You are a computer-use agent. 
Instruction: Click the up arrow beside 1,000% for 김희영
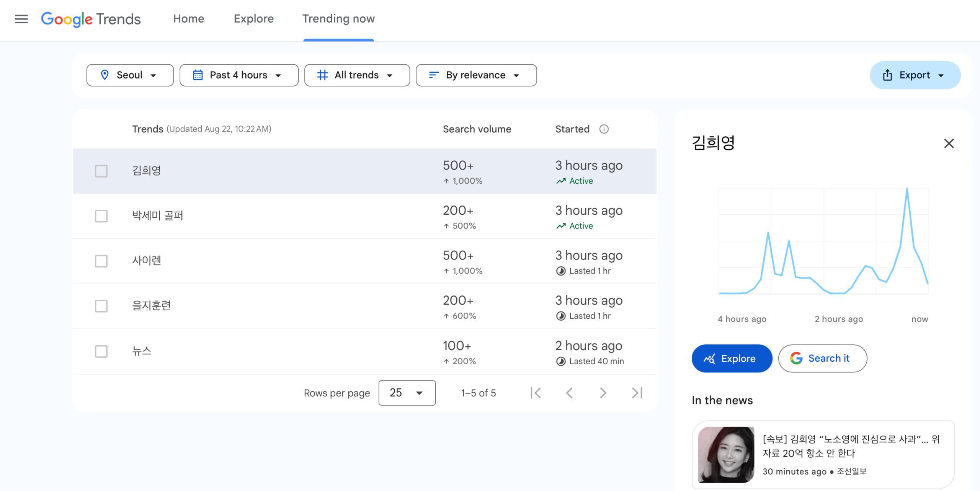point(446,181)
